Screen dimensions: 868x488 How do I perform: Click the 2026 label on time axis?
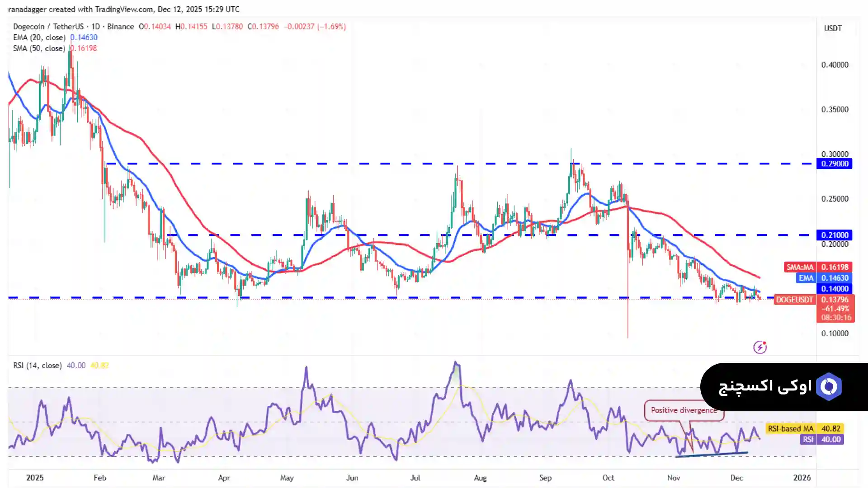(x=802, y=478)
